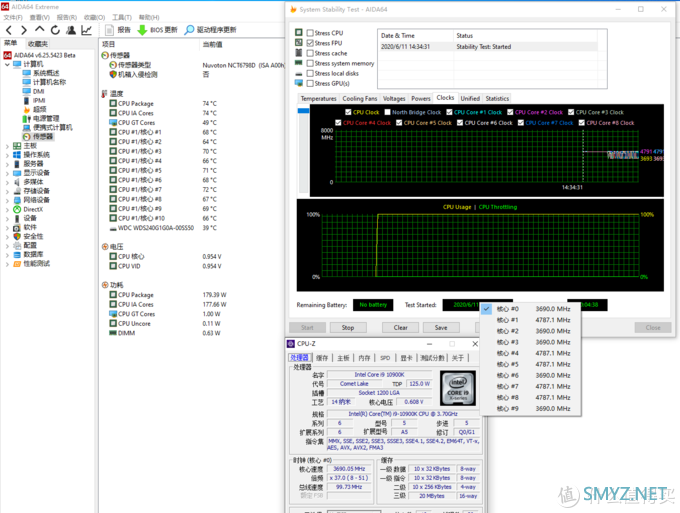
Task: Click the Clear button
Action: click(x=400, y=327)
